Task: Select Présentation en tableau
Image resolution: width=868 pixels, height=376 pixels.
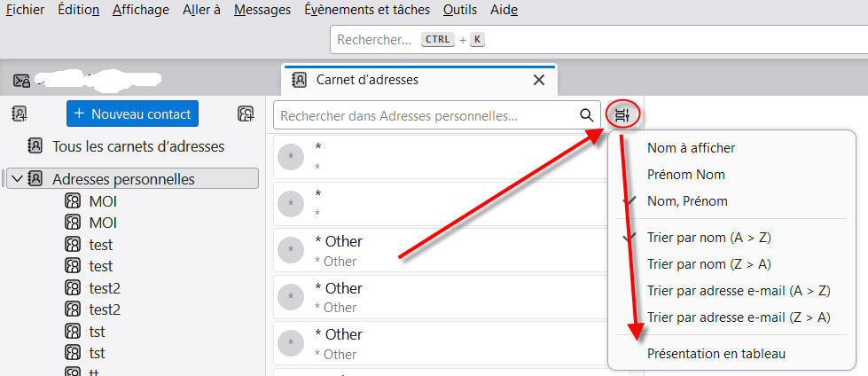Action: coord(716,353)
